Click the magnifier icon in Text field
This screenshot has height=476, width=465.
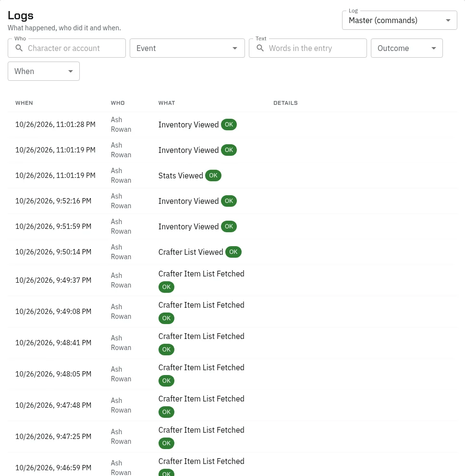[260, 48]
